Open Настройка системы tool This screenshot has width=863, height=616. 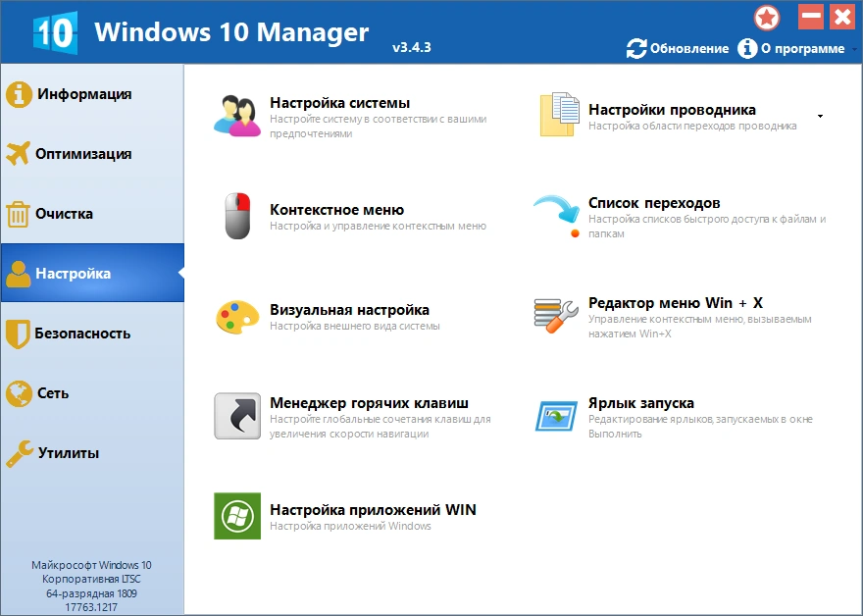339,103
